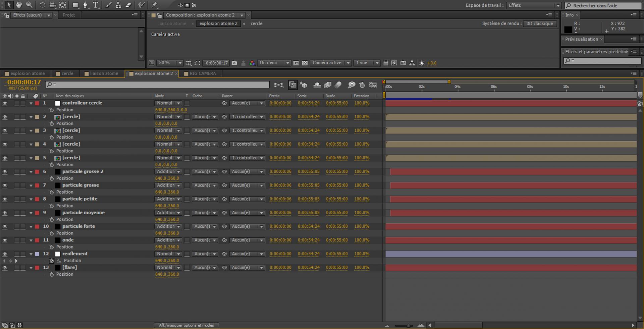
Task: Click 'Aff./masquer options et modes' button
Action: [x=186, y=325]
